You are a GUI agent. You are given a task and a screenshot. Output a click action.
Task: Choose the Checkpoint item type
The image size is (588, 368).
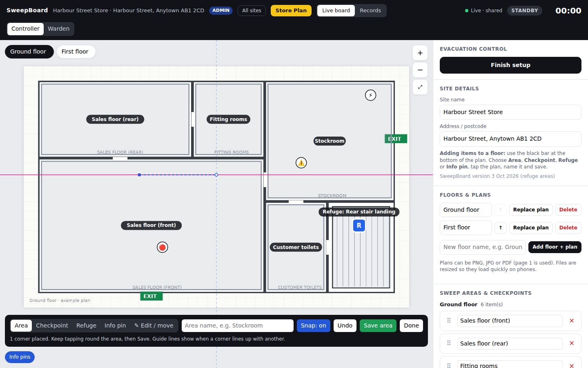point(52,325)
